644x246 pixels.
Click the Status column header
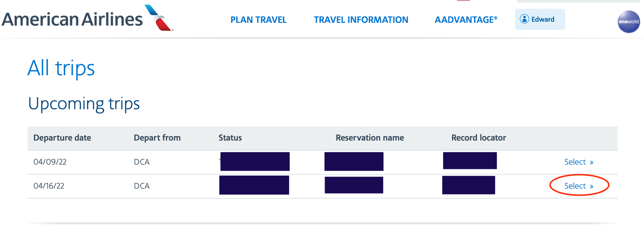230,138
